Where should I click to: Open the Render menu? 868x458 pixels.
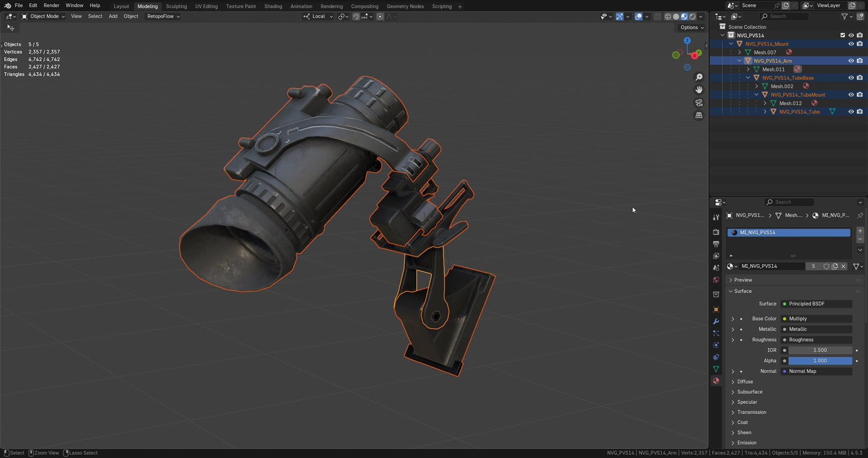tap(52, 5)
